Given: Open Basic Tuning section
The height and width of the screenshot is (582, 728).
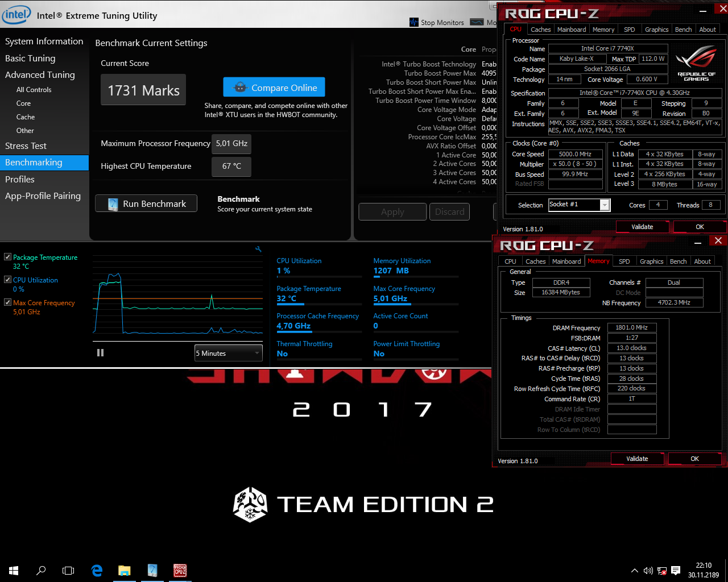Looking at the screenshot, I should (30, 58).
